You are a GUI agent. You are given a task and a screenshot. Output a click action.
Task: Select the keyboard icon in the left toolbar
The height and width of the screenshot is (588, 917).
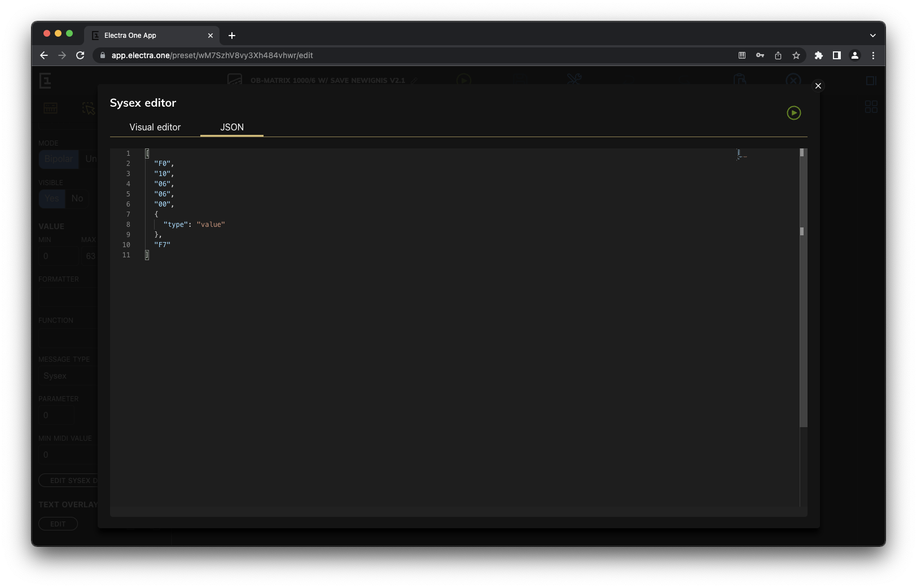pyautogui.click(x=50, y=108)
